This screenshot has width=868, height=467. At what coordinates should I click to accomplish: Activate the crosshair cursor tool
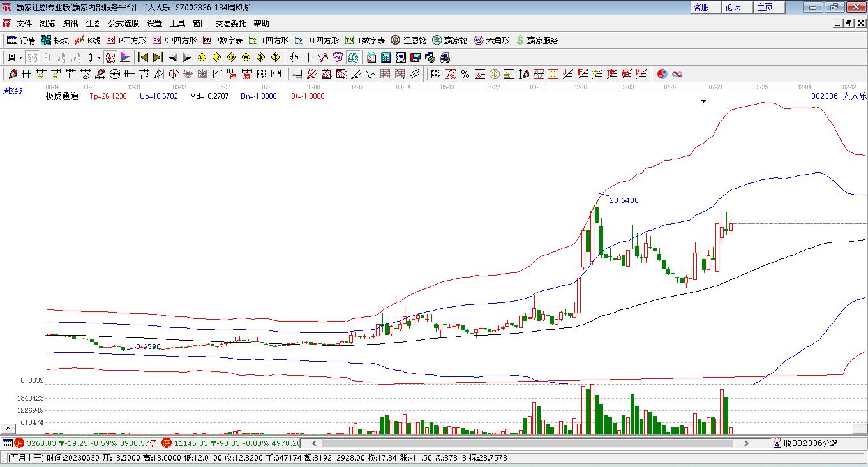point(308,57)
